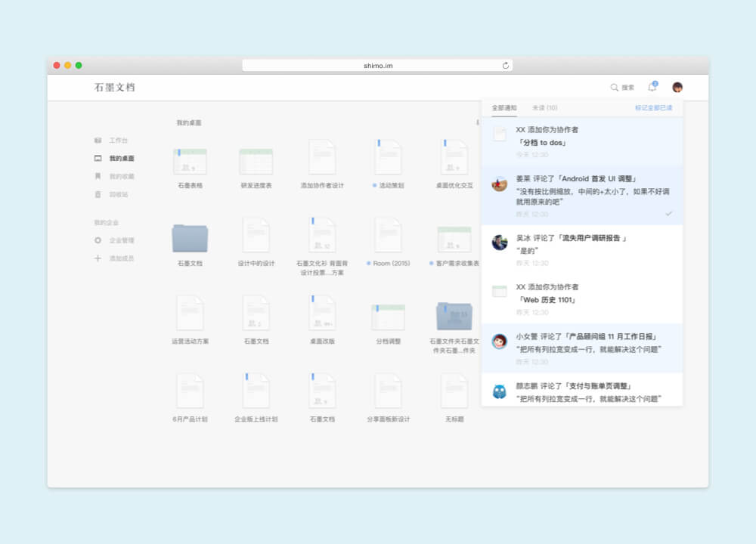The height and width of the screenshot is (544, 756).
Task: Click the 石墨文档 logo
Action: point(115,88)
